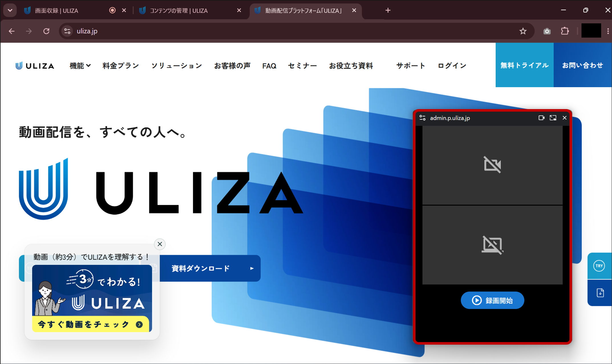Open the tab search dropdown arrow
Image resolution: width=612 pixels, height=364 pixels.
pyautogui.click(x=10, y=11)
